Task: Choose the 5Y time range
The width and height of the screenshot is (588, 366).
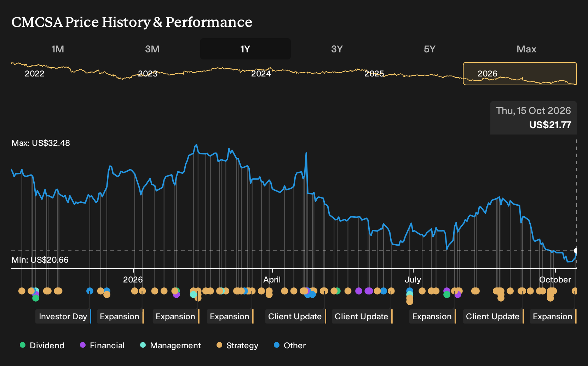Action: [430, 49]
